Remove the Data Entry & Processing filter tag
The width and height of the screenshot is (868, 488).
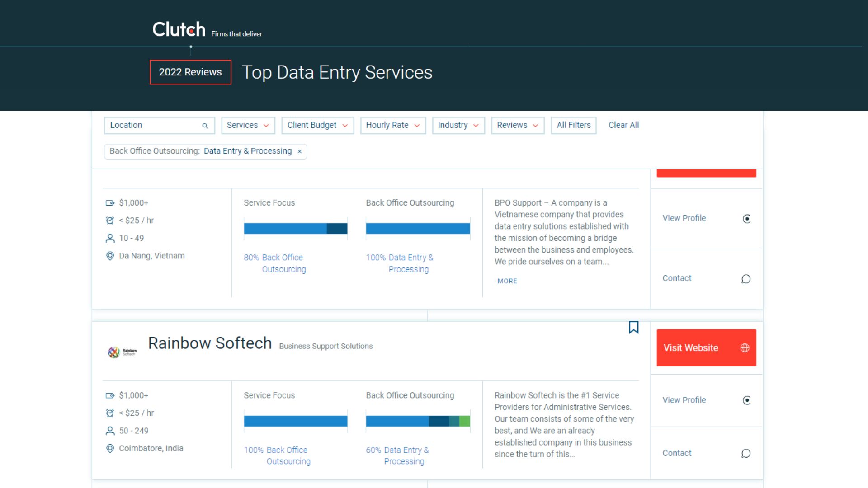click(x=300, y=151)
